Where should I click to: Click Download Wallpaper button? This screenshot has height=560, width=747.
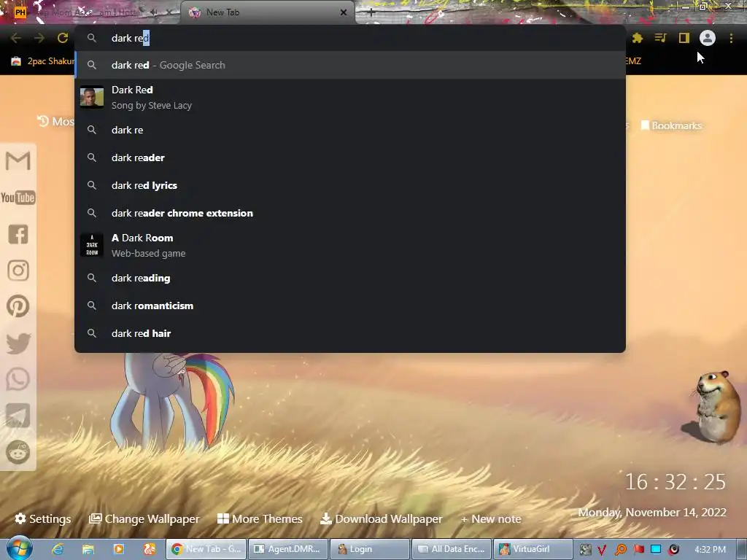click(381, 518)
